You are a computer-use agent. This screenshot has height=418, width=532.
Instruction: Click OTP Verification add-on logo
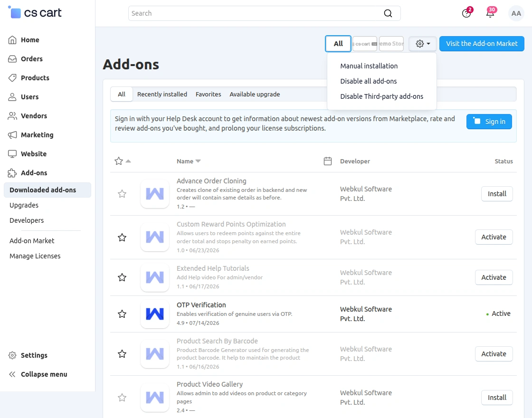coord(155,314)
